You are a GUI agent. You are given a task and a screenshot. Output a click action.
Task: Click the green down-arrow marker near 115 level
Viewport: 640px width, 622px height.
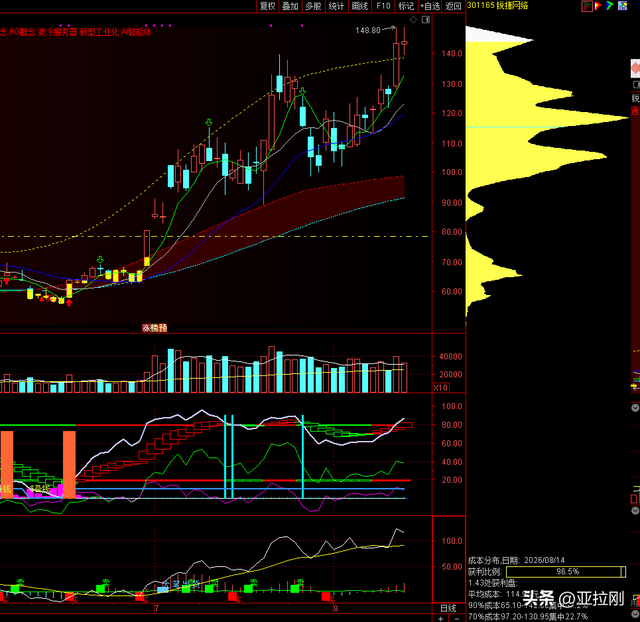click(x=209, y=122)
